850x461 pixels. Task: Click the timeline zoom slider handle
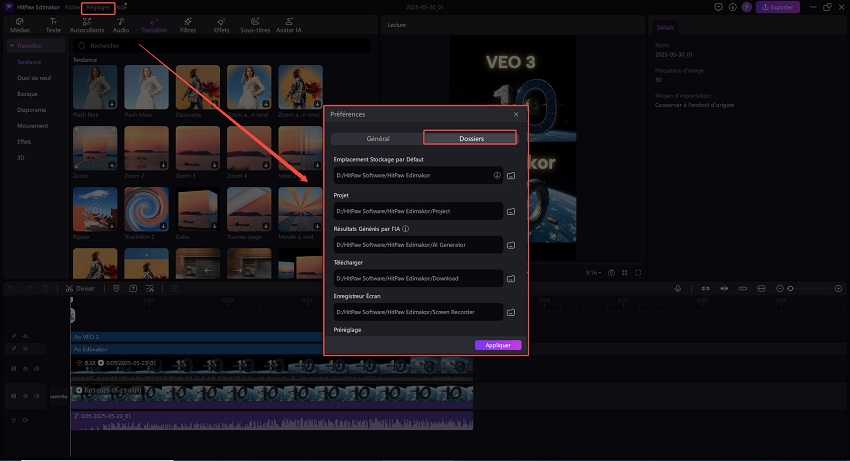tap(790, 289)
